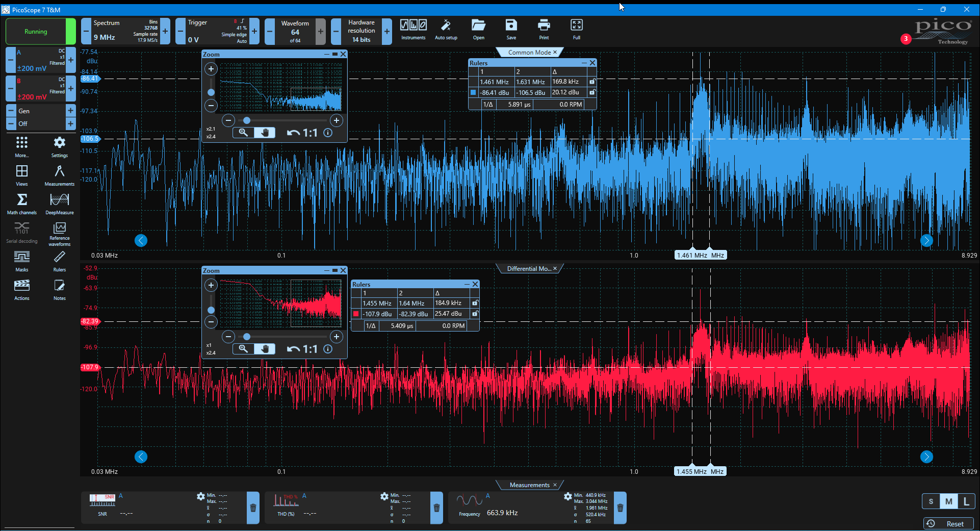Select the Common Mode view tab
Image resolution: width=980 pixels, height=531 pixels.
[529, 52]
